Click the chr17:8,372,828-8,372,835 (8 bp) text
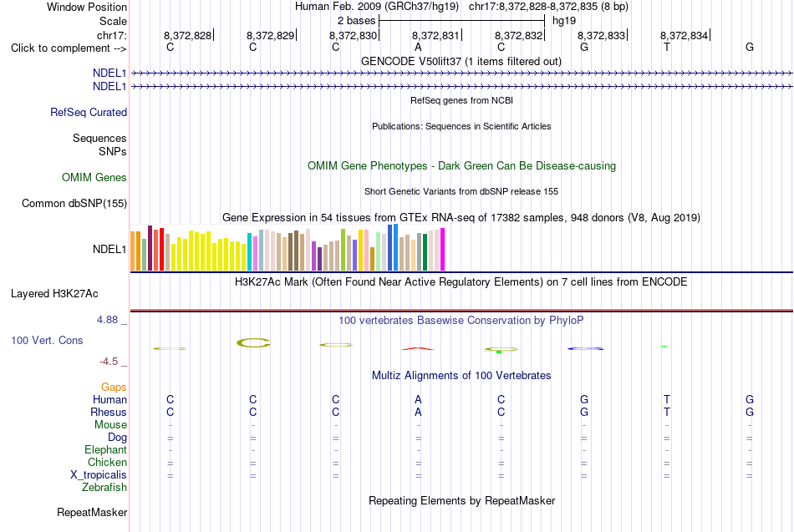This screenshot has height=532, width=794. click(x=548, y=7)
